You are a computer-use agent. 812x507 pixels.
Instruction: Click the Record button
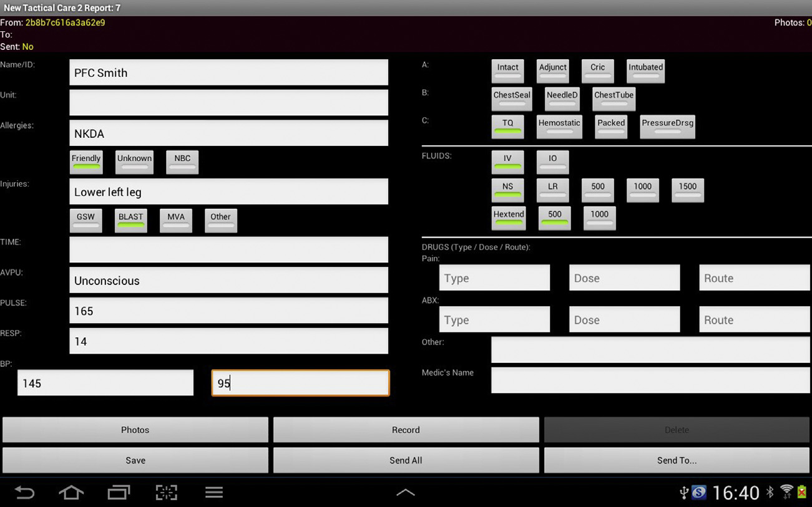pos(406,430)
